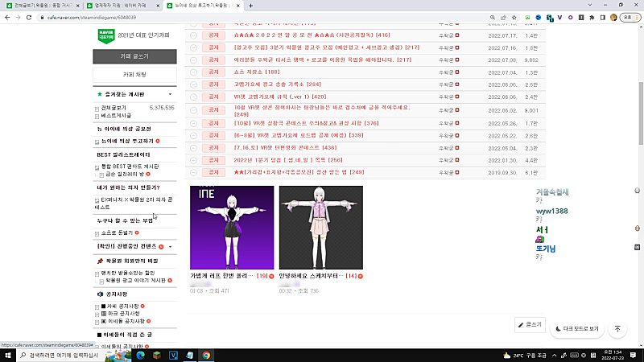Open Microsoft Edge from the taskbar

140,356
